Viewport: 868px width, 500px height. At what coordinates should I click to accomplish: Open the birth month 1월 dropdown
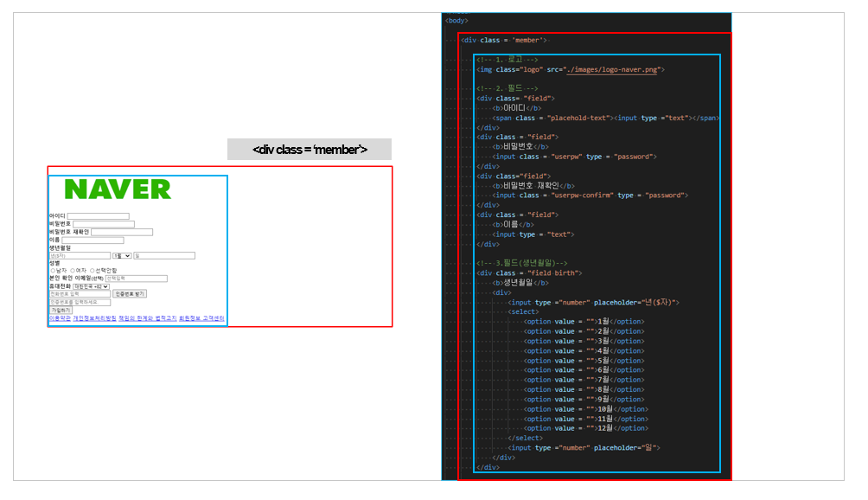[x=122, y=256]
